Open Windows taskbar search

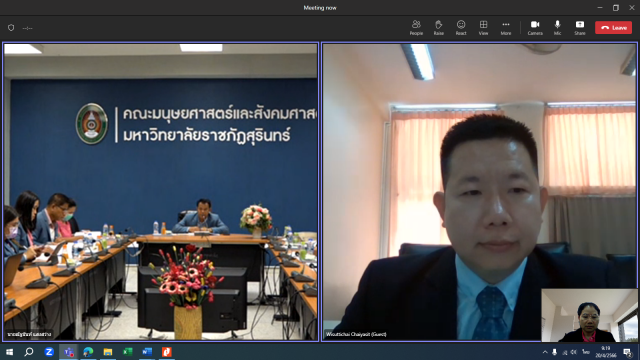29,352
